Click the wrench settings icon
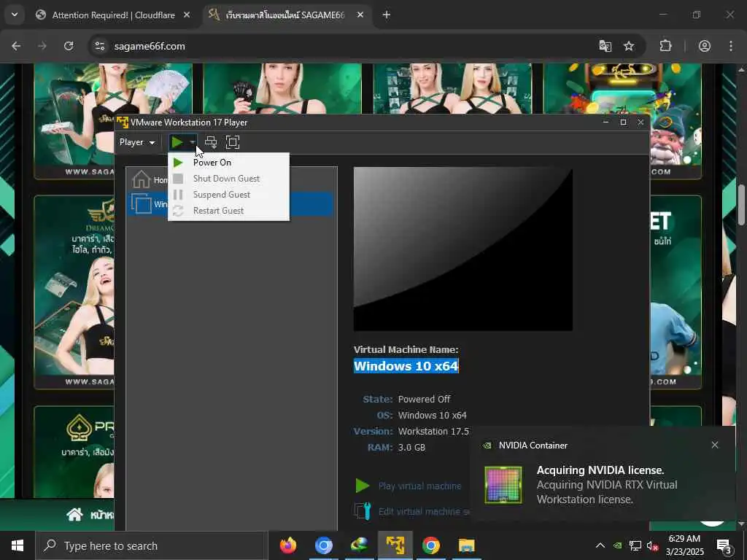 pyautogui.click(x=363, y=511)
